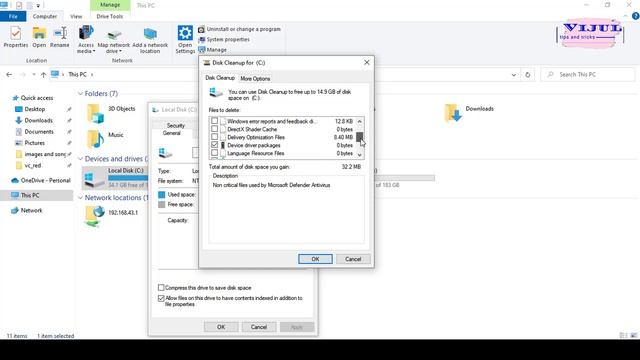Open Documents in navigation pane
Viewport: 640px width, 360px height.
pyautogui.click(x=39, y=132)
